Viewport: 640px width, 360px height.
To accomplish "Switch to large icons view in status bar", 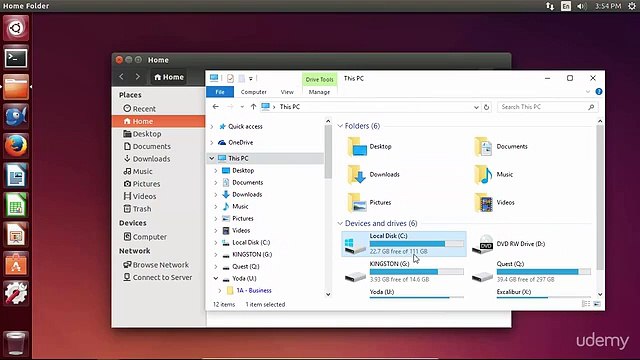I will (597, 304).
